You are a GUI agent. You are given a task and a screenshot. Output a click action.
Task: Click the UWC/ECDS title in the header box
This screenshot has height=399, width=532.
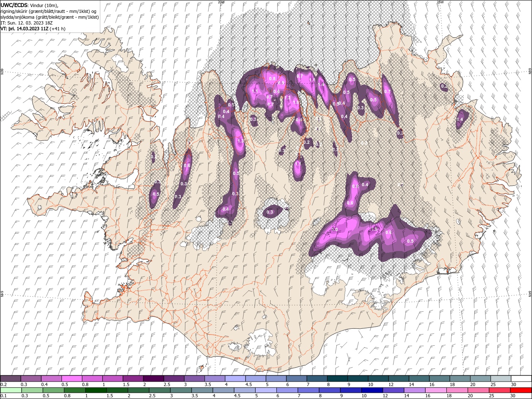[14, 5]
